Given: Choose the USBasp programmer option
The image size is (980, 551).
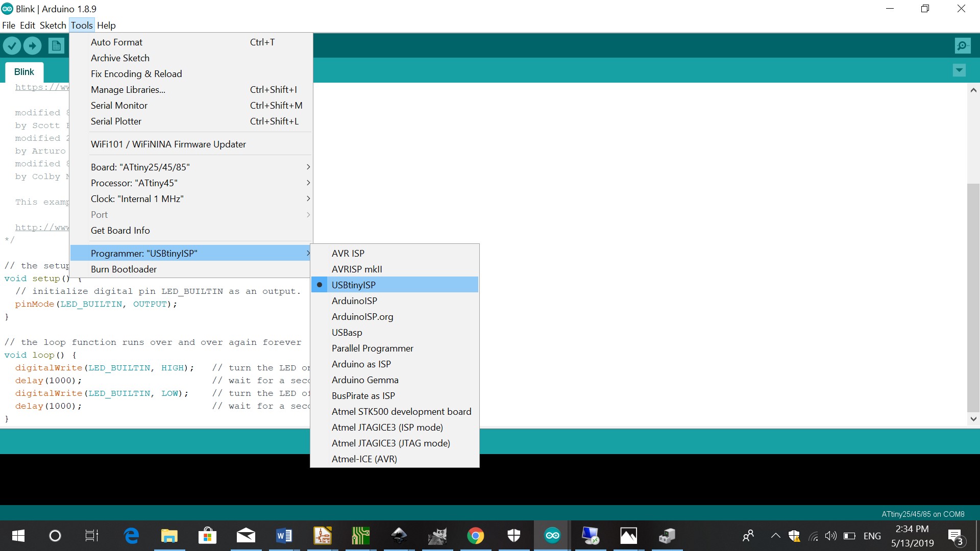Looking at the screenshot, I should 347,333.
